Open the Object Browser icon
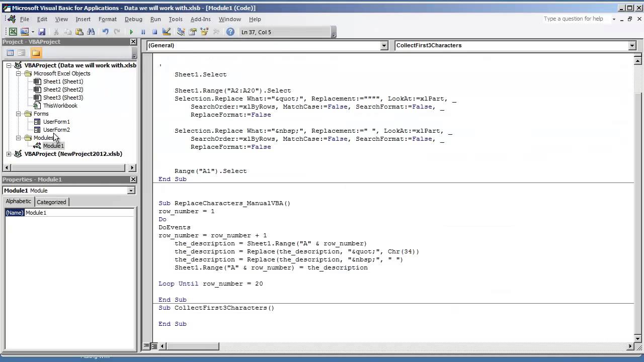Screen dimensions: 644x362 (x=204, y=32)
